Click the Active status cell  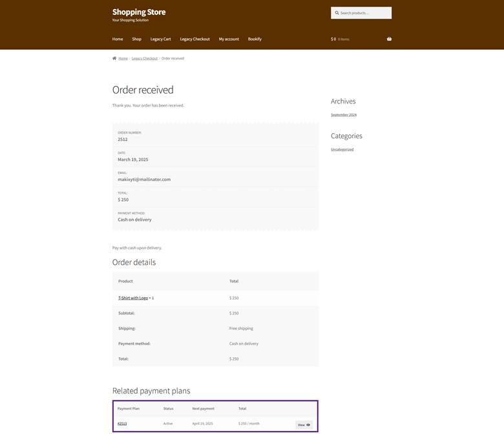click(168, 424)
